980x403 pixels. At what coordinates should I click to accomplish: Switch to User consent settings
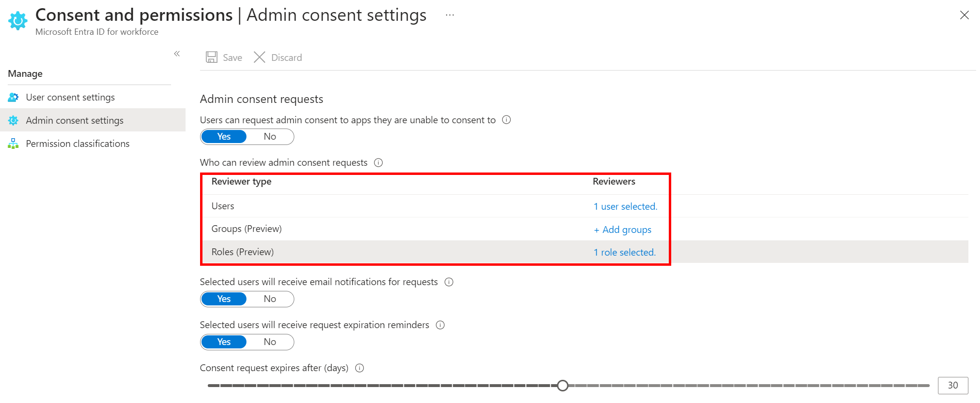click(x=71, y=97)
